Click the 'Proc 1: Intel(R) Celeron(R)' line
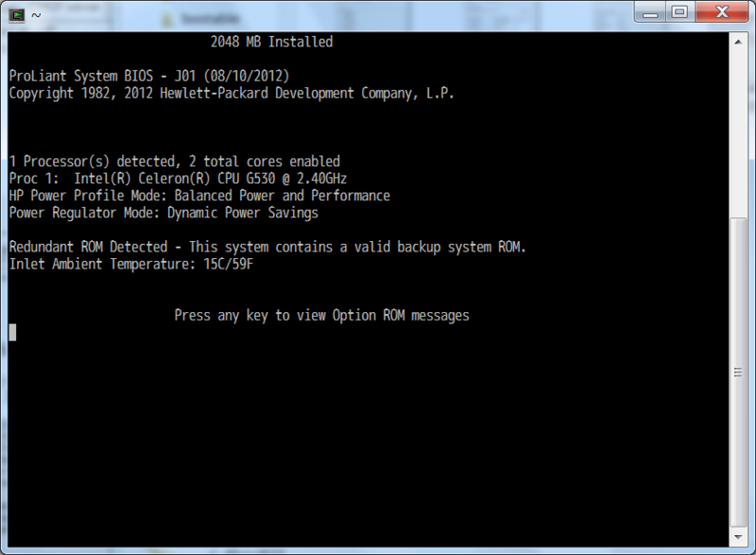This screenshot has width=756, height=555. tap(178, 179)
